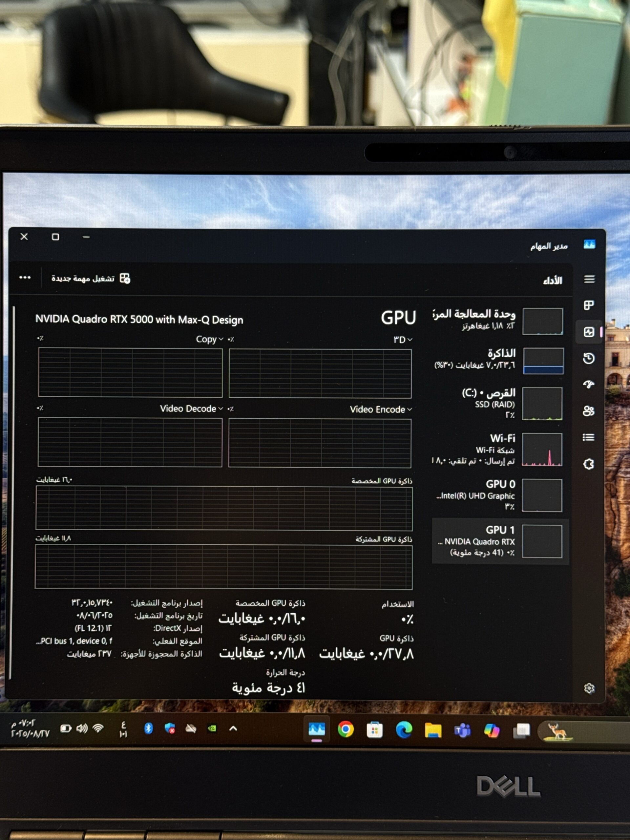Launch Google Chrome from taskbar

click(346, 729)
